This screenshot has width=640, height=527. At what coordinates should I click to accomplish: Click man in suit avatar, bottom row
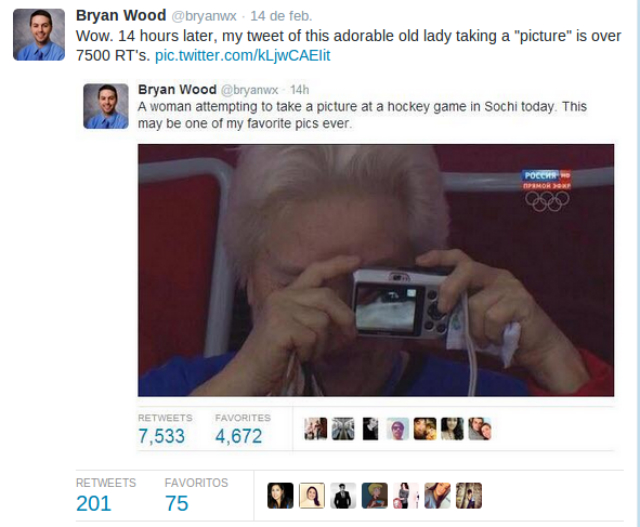pyautogui.click(x=343, y=496)
